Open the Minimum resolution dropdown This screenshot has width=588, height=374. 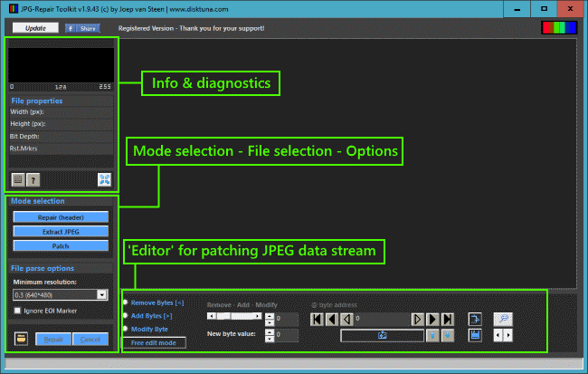pyautogui.click(x=103, y=294)
